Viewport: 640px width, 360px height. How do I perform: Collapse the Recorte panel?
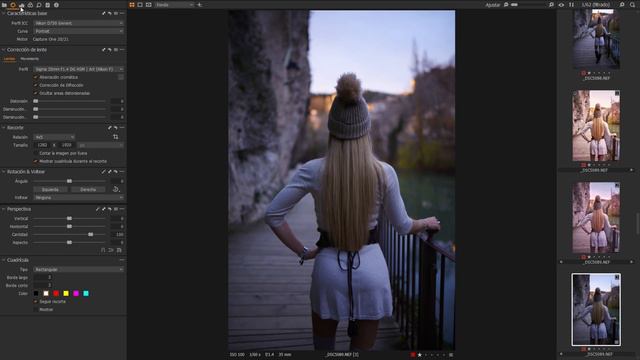(4, 128)
